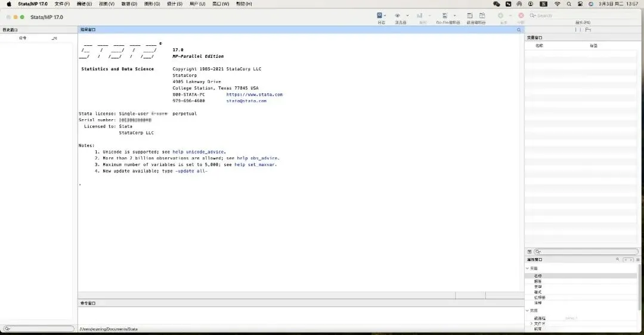Viewport: 644px width, 335px height.
Task: Open the Viewer (eye) toolbar icon
Action: tap(398, 15)
